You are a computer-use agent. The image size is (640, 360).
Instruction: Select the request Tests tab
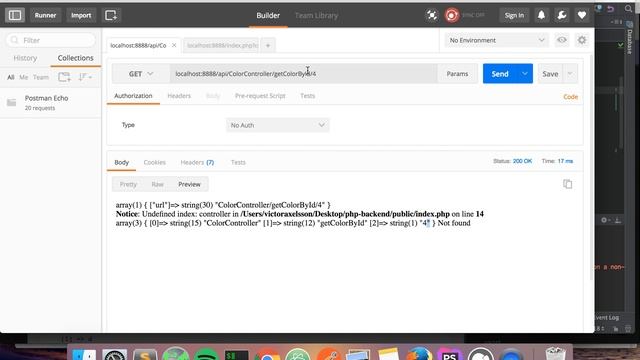click(307, 96)
